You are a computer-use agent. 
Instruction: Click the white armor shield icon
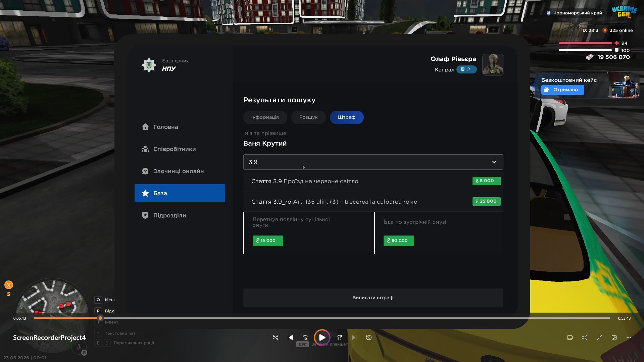[x=616, y=50]
